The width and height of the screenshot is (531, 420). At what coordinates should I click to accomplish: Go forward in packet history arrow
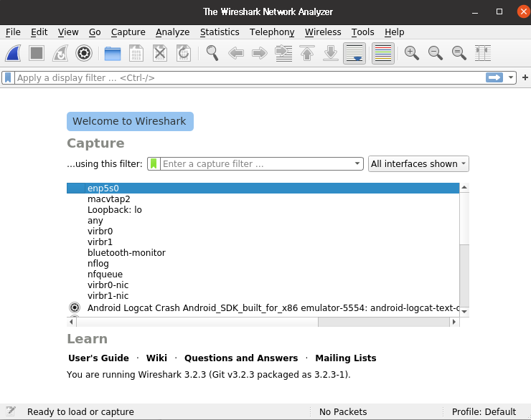click(260, 53)
